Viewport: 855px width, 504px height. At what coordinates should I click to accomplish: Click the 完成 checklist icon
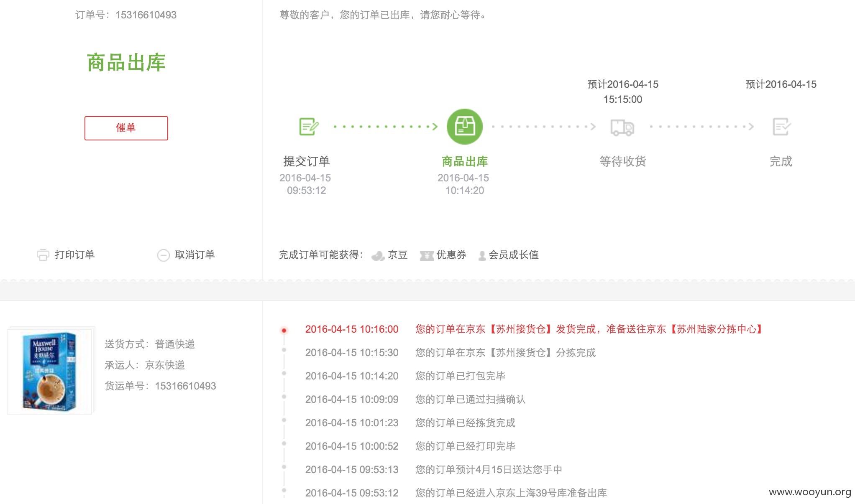781,127
